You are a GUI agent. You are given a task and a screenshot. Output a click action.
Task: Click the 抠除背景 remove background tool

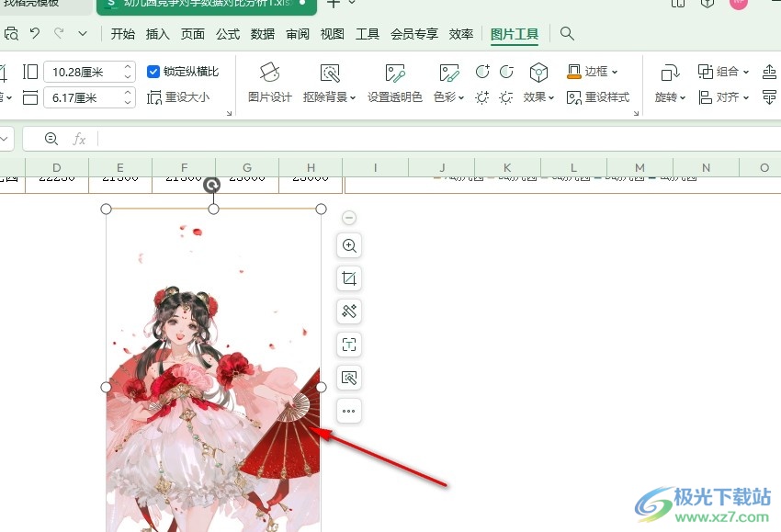[x=329, y=83]
